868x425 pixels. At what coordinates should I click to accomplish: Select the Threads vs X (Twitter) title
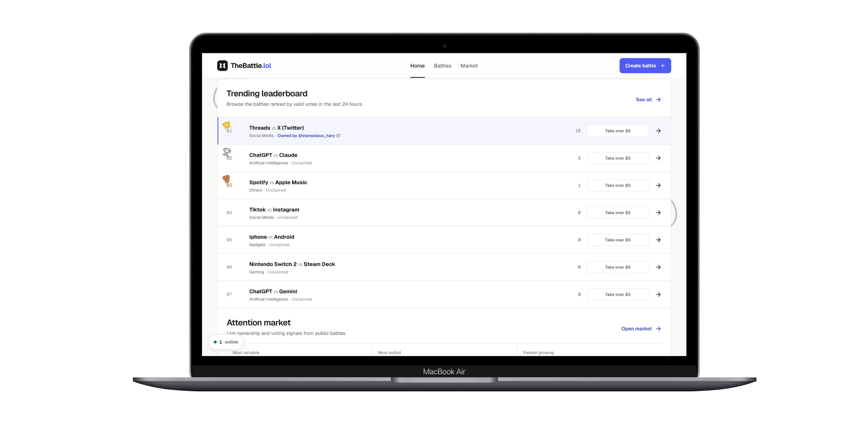point(276,128)
